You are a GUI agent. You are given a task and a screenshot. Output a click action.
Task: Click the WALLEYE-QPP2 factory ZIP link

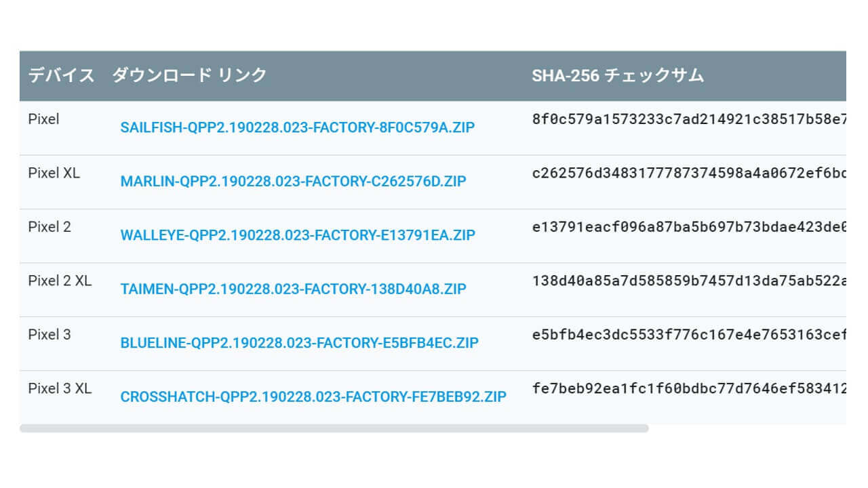tap(298, 235)
